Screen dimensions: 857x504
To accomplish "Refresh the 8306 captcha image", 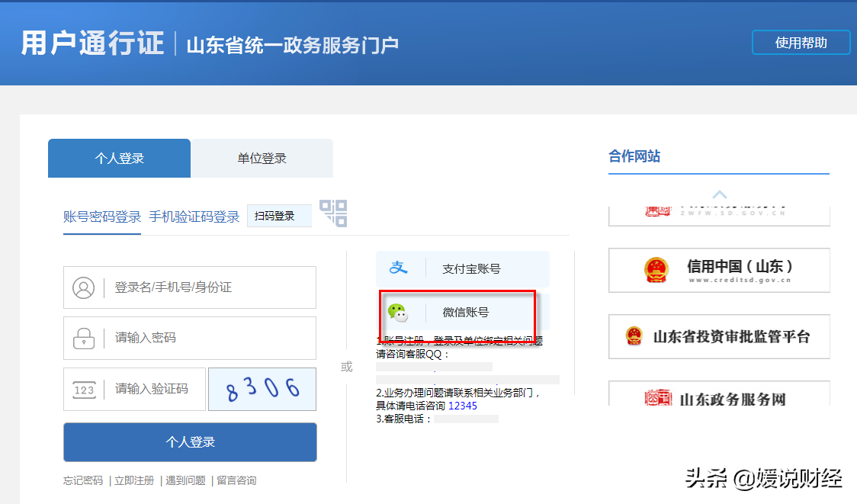I will coord(262,389).
